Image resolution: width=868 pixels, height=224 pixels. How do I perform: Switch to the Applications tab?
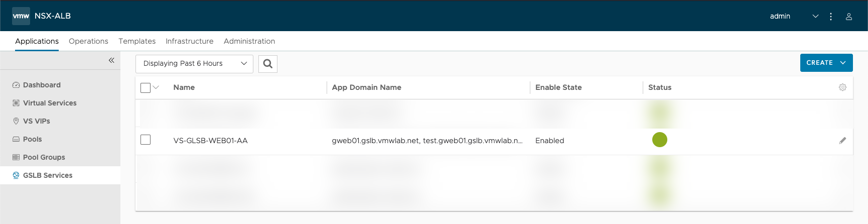pyautogui.click(x=37, y=41)
